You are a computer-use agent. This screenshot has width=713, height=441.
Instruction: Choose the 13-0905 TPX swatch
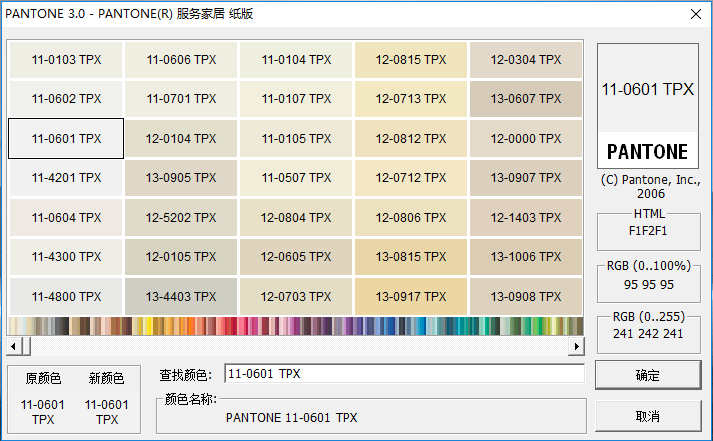point(181,178)
